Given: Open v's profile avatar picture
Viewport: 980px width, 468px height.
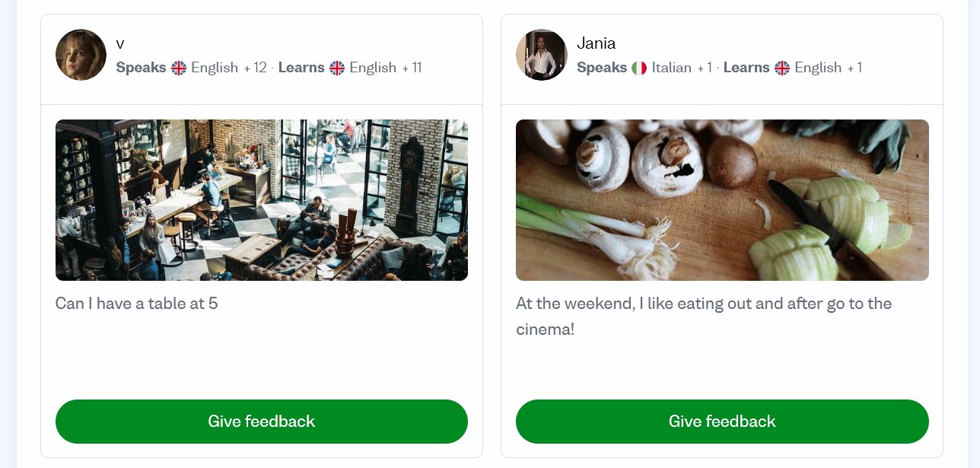Looking at the screenshot, I should pyautogui.click(x=81, y=55).
